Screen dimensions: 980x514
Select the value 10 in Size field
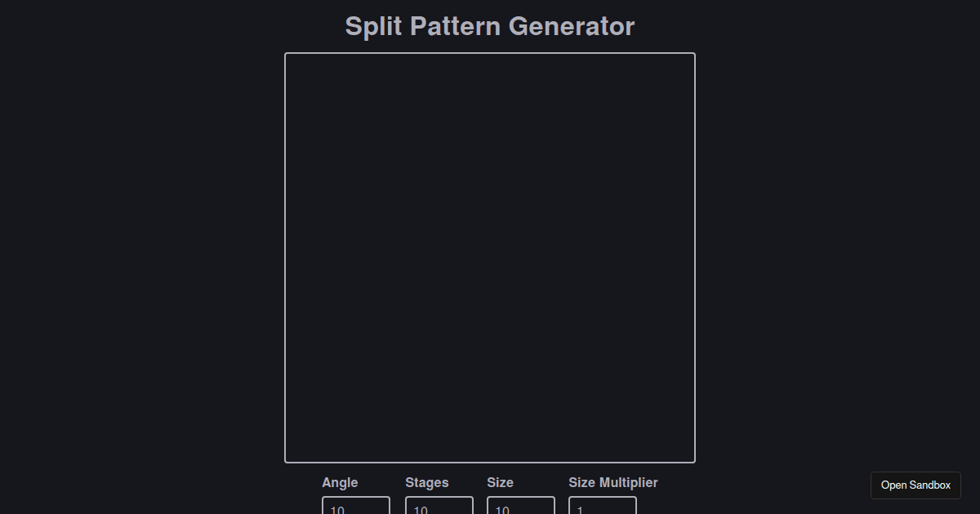[501, 510]
